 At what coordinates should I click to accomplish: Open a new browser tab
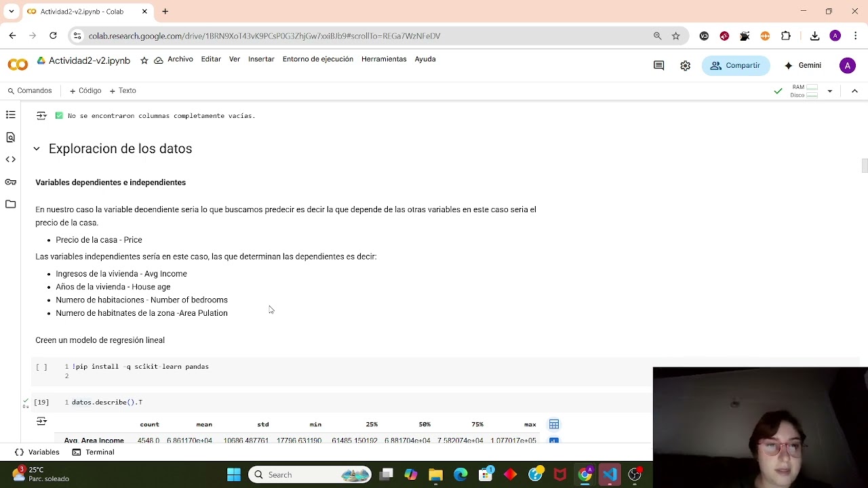(165, 12)
